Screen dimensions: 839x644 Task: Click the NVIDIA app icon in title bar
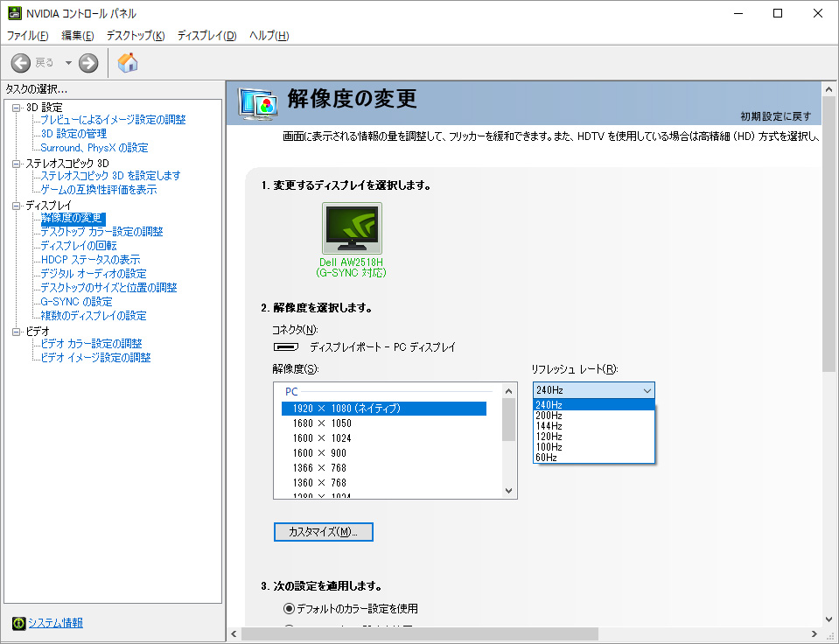coord(14,13)
